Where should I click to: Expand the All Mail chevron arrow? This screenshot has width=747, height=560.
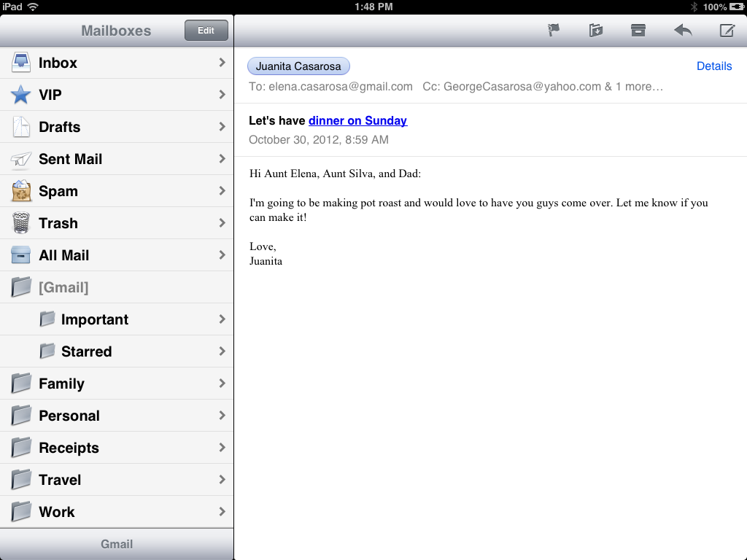[222, 255]
